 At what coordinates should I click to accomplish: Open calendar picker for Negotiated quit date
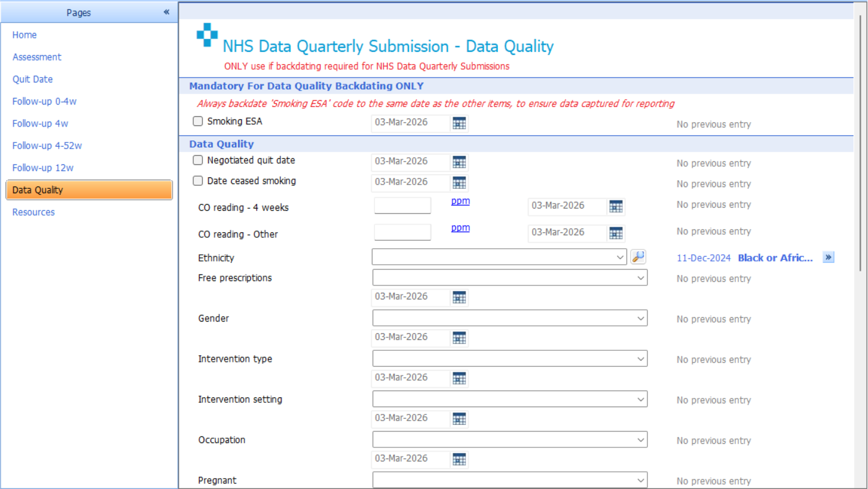(459, 162)
